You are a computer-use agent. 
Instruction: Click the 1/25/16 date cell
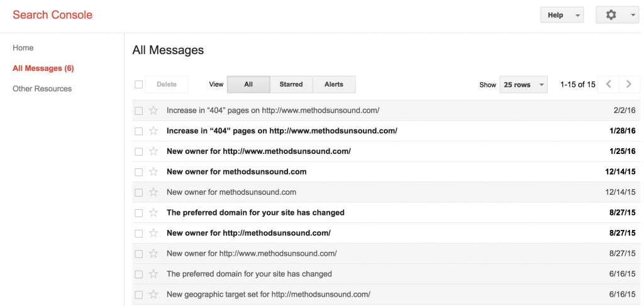(623, 151)
